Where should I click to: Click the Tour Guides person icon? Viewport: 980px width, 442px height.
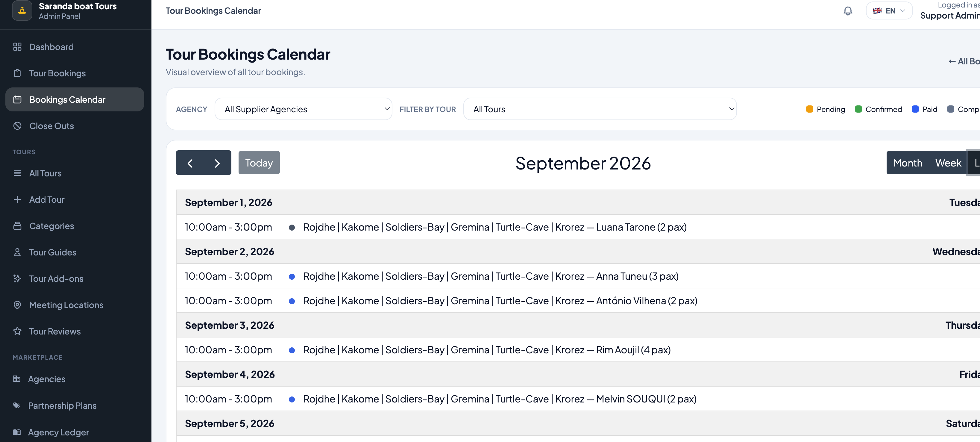tap(17, 252)
